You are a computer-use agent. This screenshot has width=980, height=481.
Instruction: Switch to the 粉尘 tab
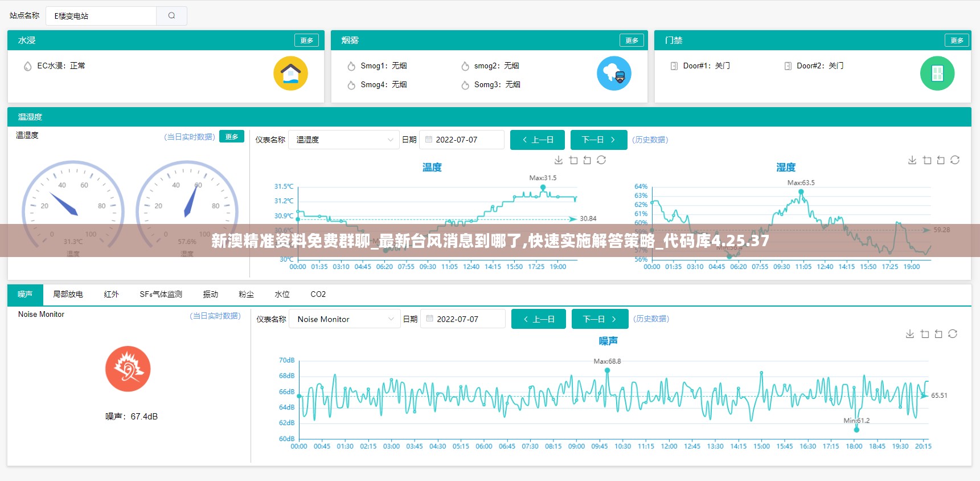point(247,294)
